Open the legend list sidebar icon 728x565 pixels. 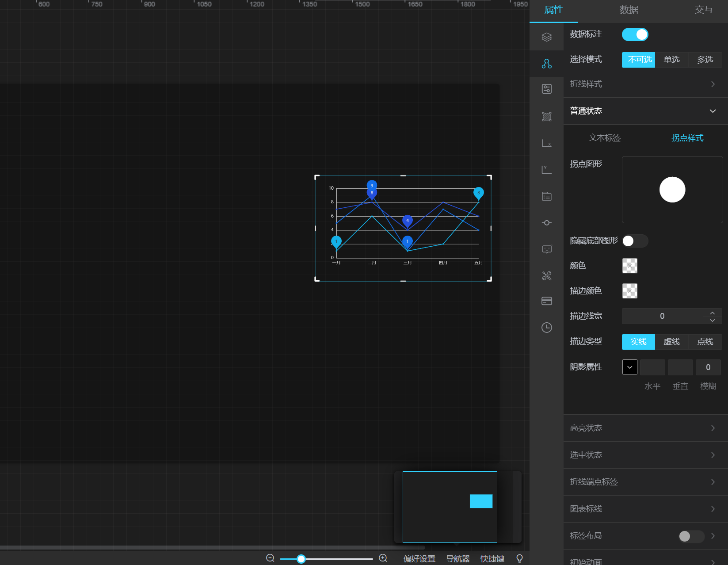(547, 196)
